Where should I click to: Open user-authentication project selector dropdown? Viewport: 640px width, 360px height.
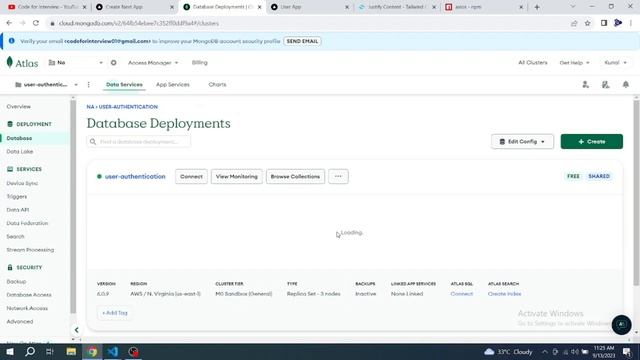(46, 84)
